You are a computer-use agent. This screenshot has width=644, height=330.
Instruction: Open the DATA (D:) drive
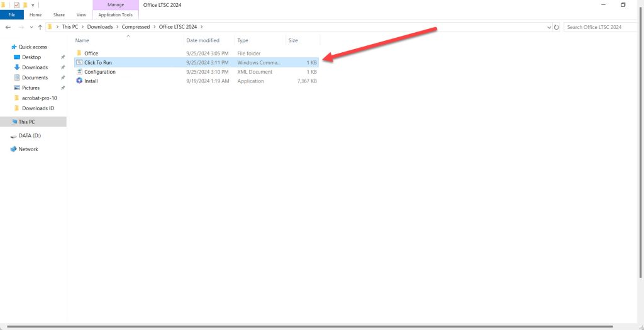29,135
